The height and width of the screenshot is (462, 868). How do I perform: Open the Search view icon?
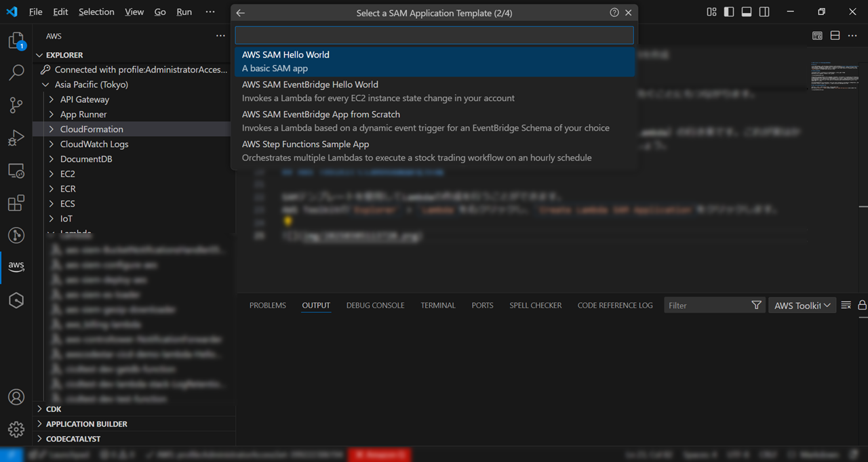click(16, 72)
